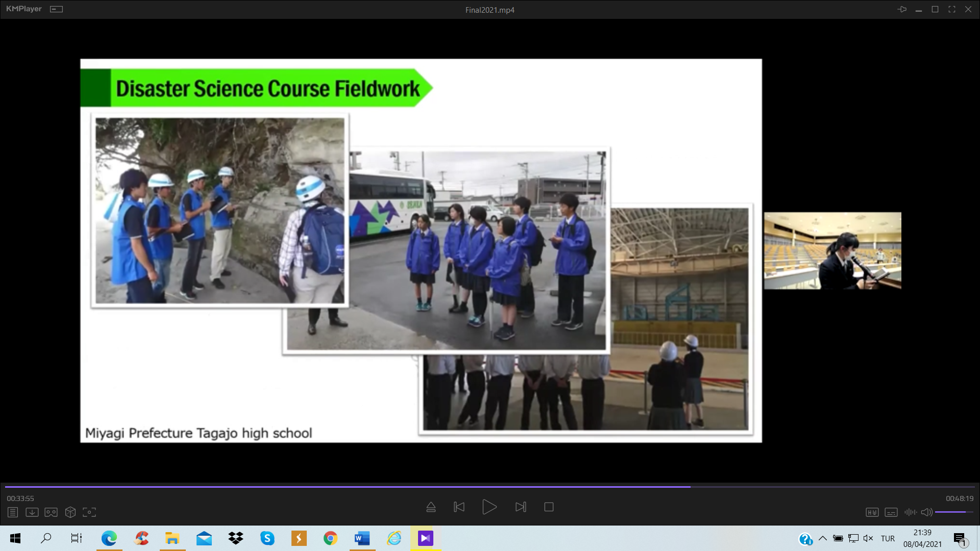Play the video
This screenshot has width=980, height=551.
[x=489, y=507]
